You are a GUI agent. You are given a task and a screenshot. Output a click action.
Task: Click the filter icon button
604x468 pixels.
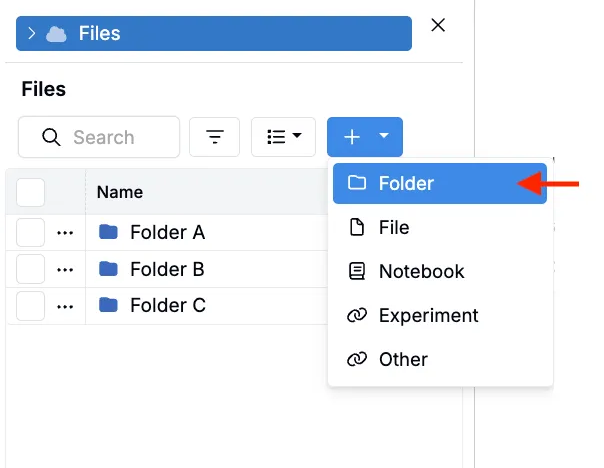(x=215, y=137)
